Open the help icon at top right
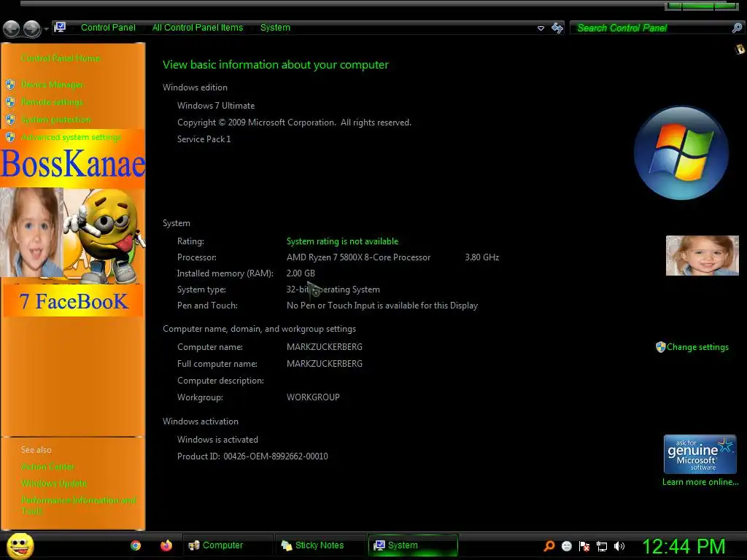This screenshot has height=560, width=747. pyautogui.click(x=740, y=49)
